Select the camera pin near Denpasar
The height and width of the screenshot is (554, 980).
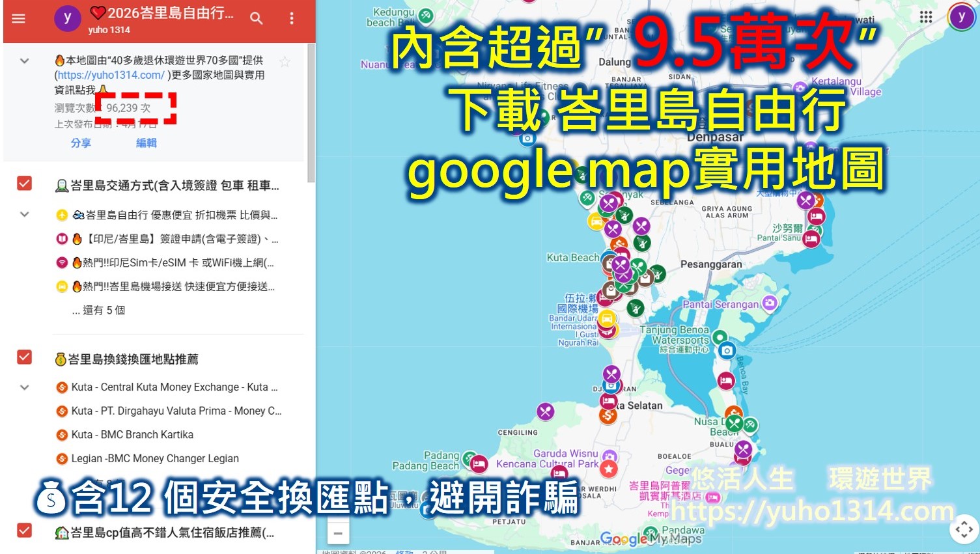click(x=527, y=138)
